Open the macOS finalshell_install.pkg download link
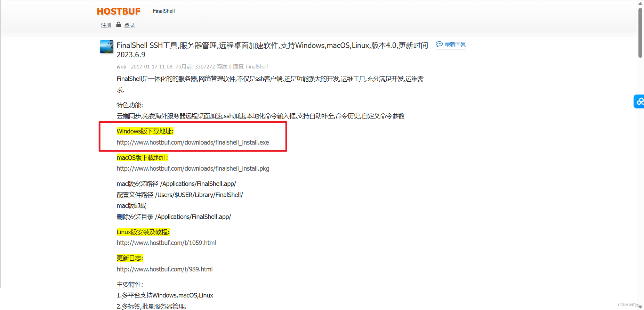Viewport: 644px width, 310px height. tap(193, 169)
